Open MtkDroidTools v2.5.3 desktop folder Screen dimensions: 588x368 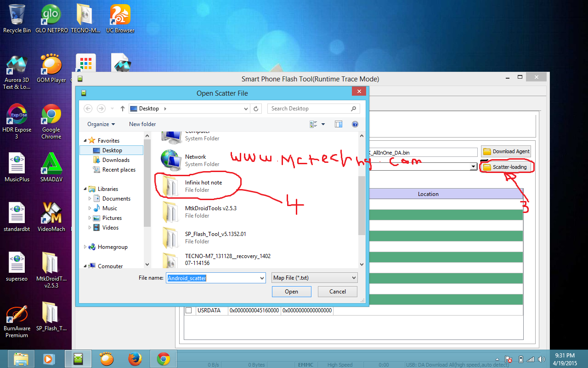click(x=51, y=270)
